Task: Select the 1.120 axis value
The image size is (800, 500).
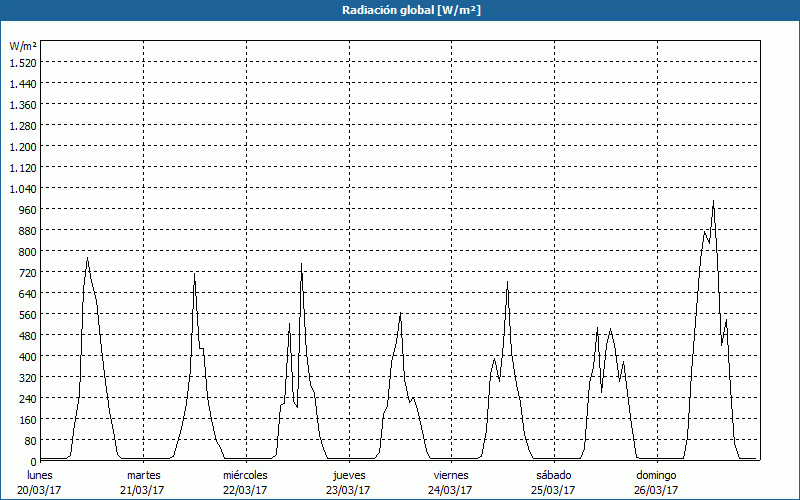Action: [x=23, y=168]
